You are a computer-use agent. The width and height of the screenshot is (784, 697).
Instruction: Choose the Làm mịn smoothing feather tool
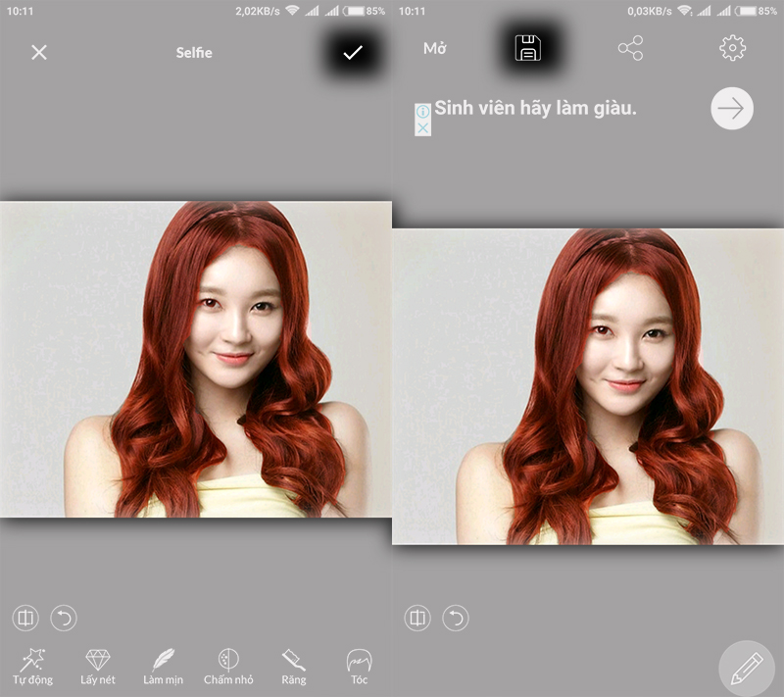(163, 667)
